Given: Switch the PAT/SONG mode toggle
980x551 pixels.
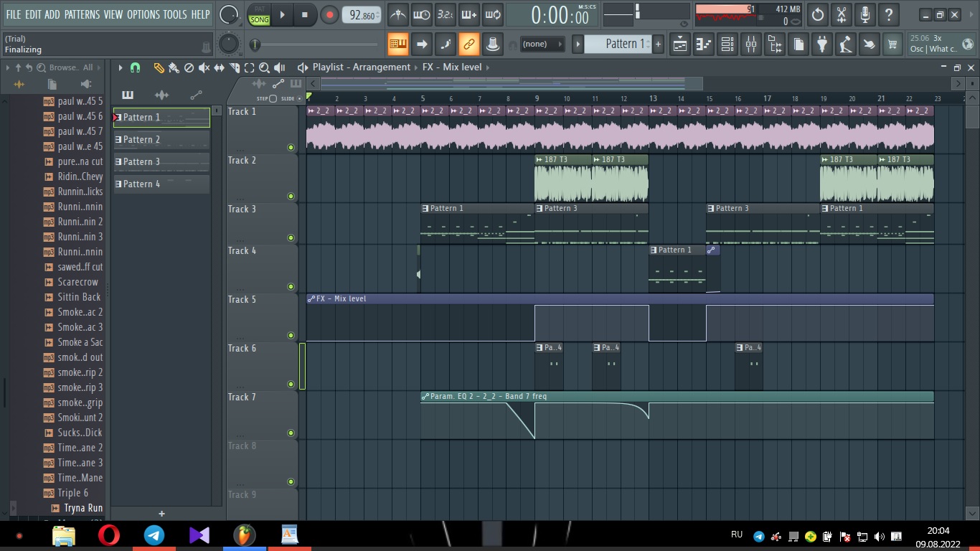Looking at the screenshot, I should [x=260, y=14].
